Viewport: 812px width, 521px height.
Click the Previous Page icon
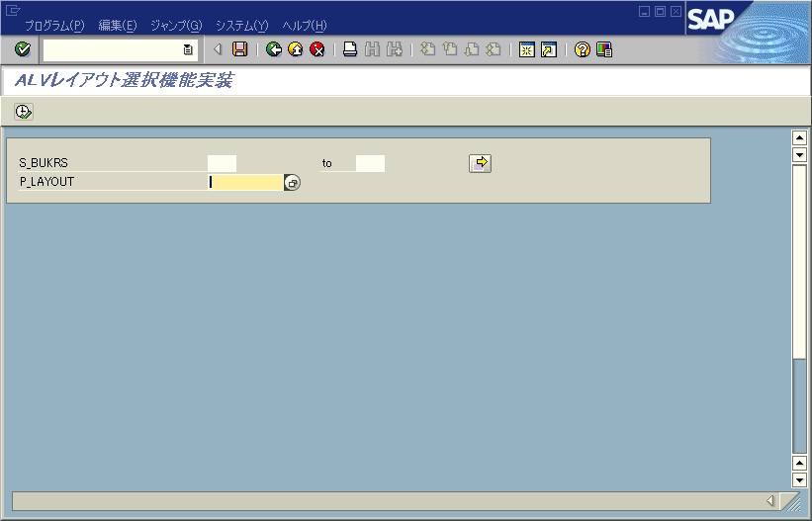(450, 49)
